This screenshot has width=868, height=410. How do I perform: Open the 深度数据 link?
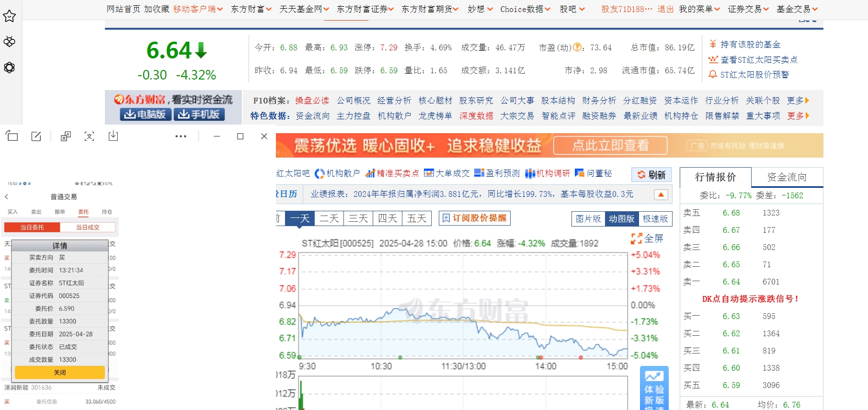click(476, 116)
